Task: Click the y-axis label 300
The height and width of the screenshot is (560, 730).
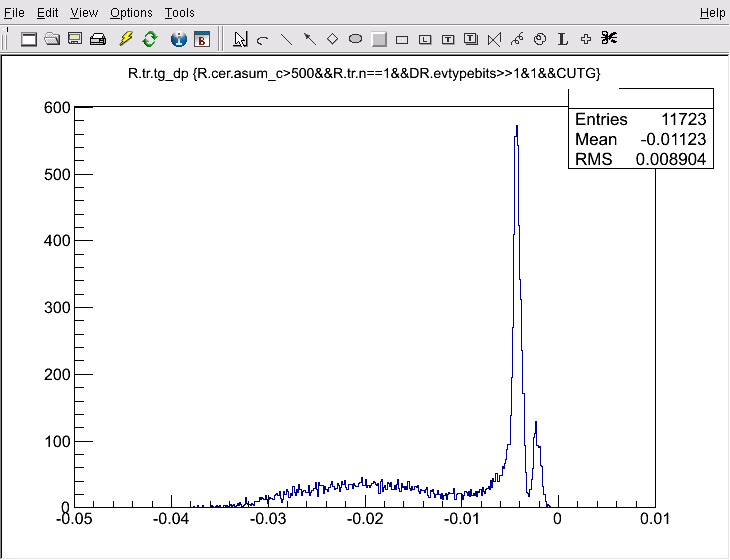Action: click(57, 308)
